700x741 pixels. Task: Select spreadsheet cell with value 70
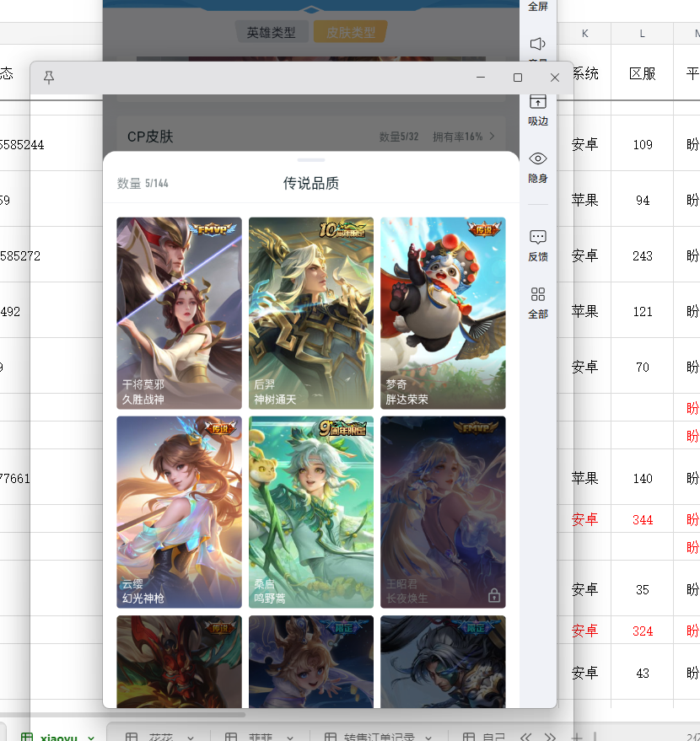(642, 368)
